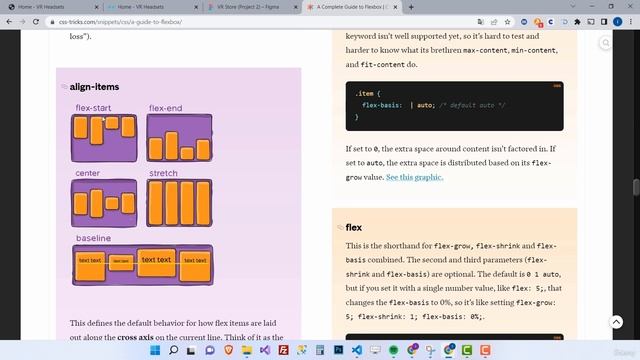The width and height of the screenshot is (640, 360).
Task: Click the flex heading anchor link
Action: click(x=340, y=227)
